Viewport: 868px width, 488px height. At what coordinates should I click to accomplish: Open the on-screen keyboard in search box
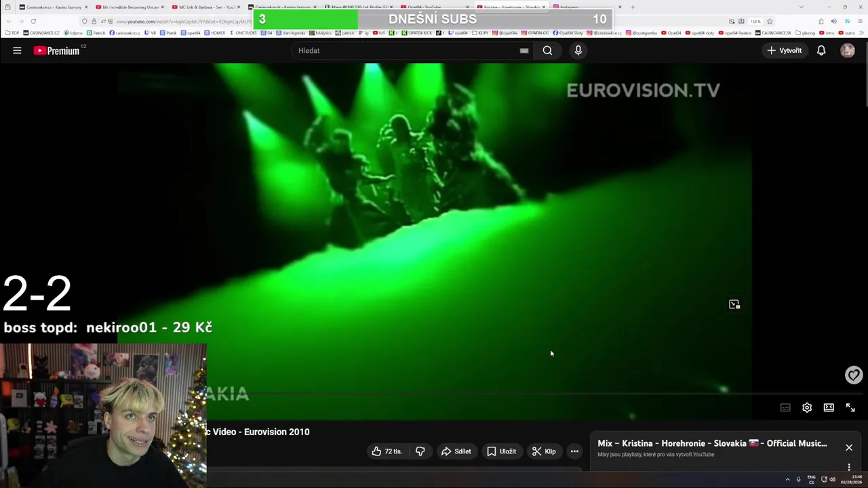524,50
